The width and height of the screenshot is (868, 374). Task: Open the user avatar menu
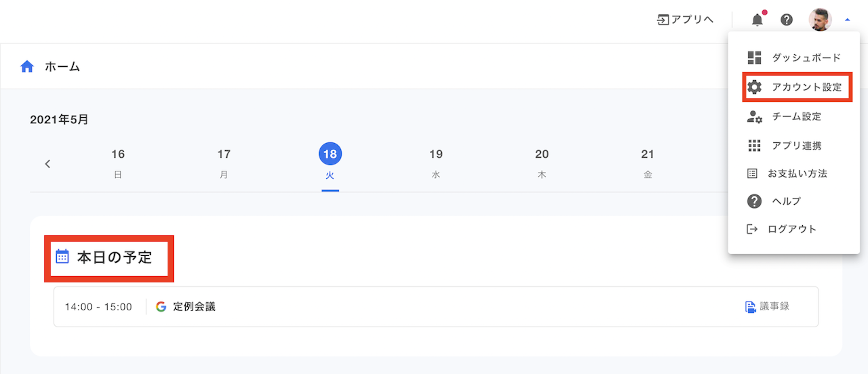tap(820, 19)
